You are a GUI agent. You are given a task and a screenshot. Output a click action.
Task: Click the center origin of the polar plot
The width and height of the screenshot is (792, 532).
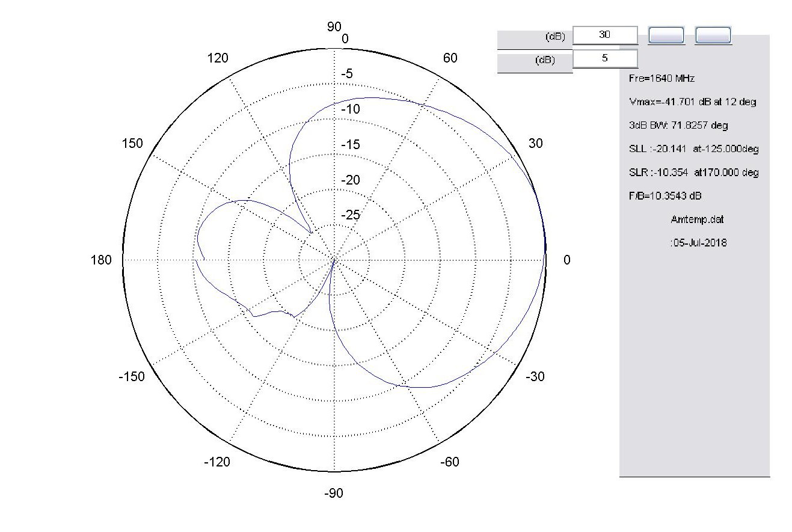point(334,260)
